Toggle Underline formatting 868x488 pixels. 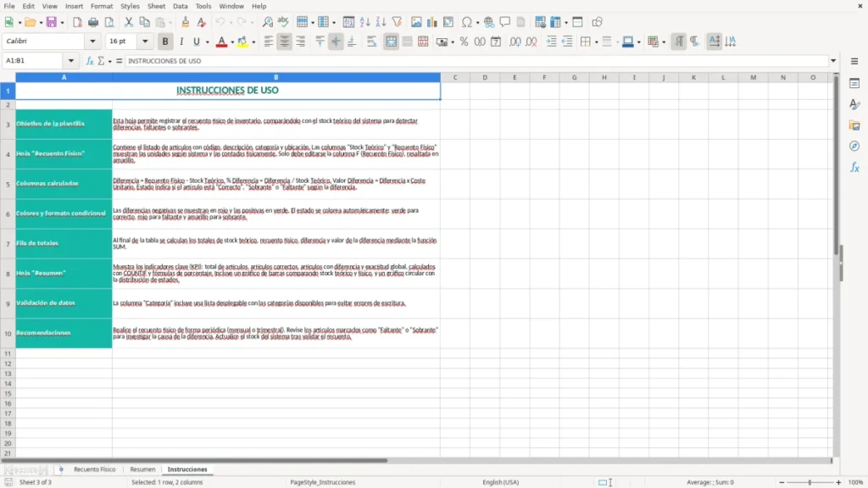(196, 42)
